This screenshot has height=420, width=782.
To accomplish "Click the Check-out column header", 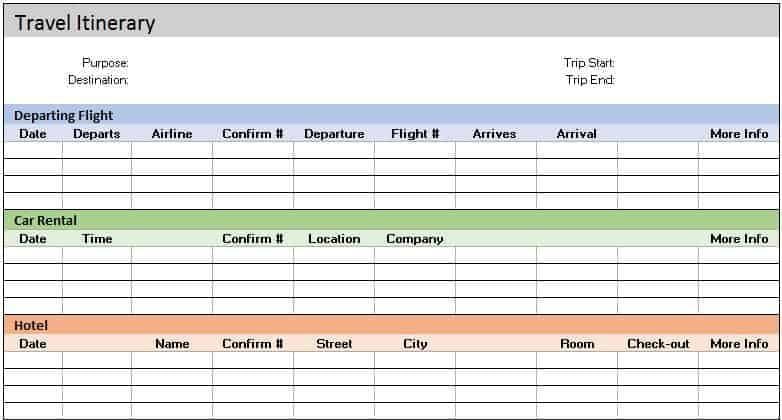I will click(x=658, y=344).
